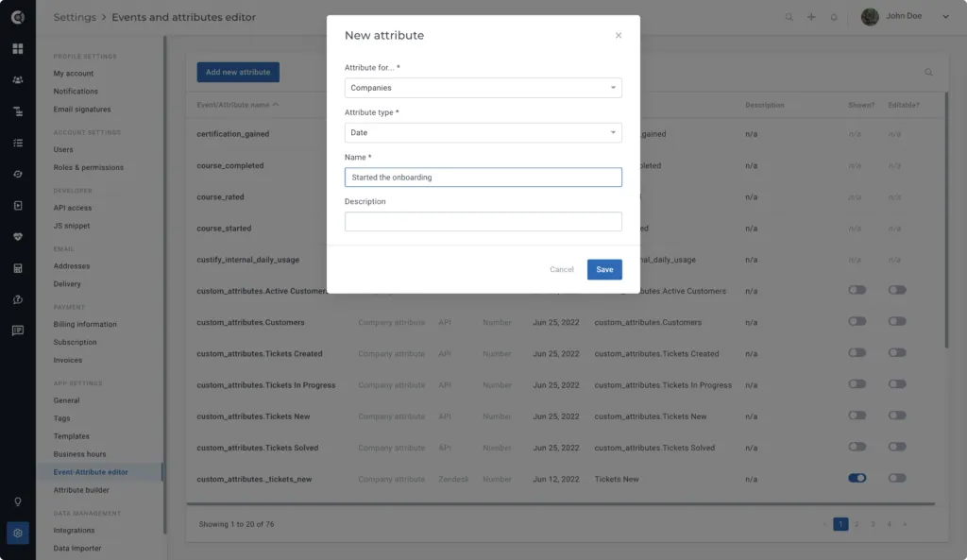Open the chat message icon in sidebar
The image size is (967, 560).
pos(18,331)
